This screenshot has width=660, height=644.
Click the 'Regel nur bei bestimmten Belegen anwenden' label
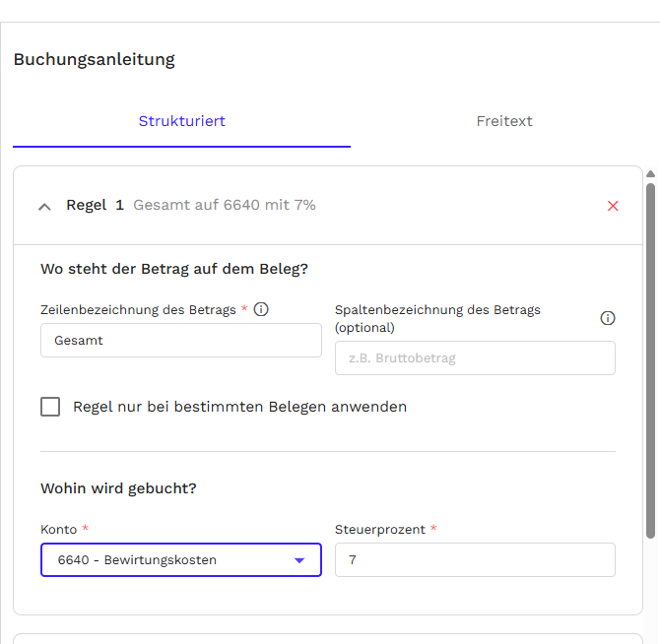[x=239, y=407]
